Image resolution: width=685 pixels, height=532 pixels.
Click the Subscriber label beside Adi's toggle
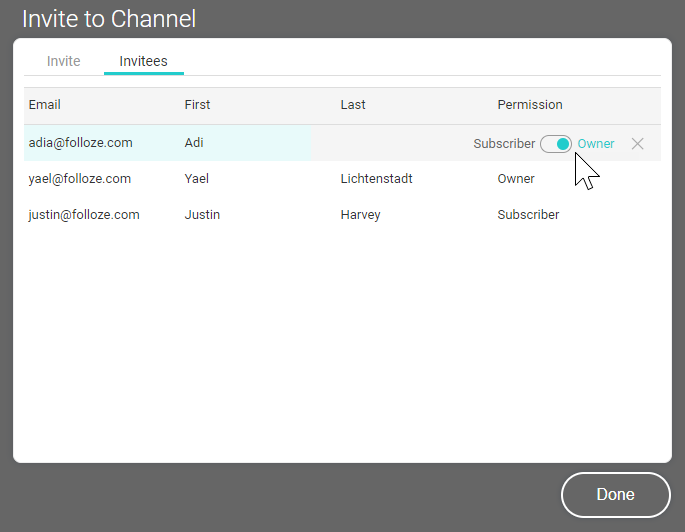pyautogui.click(x=504, y=144)
